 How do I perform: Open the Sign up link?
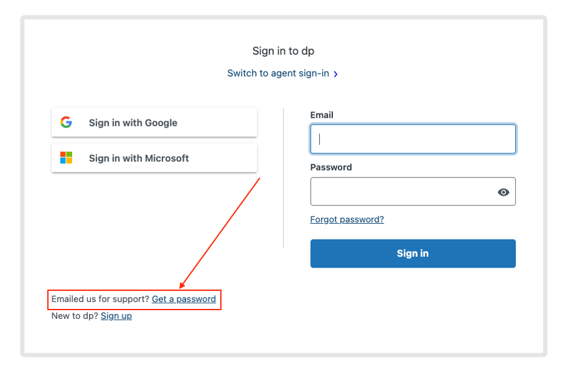pyautogui.click(x=116, y=316)
